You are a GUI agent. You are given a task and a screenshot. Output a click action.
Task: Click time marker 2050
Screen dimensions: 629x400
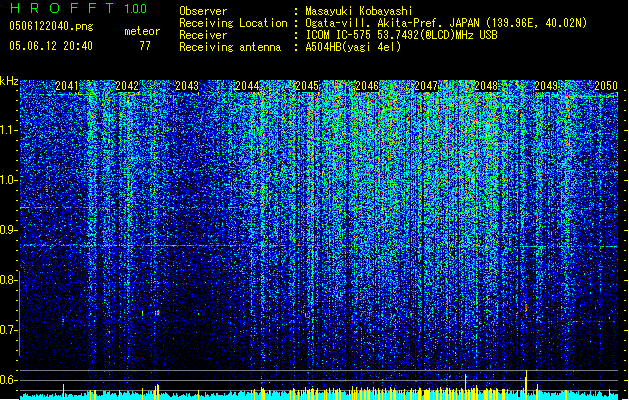[606, 86]
